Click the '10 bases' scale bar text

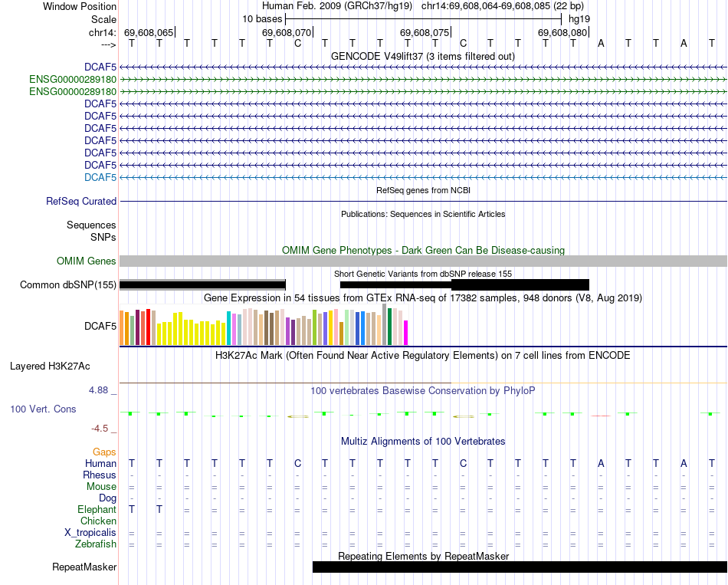(262, 19)
